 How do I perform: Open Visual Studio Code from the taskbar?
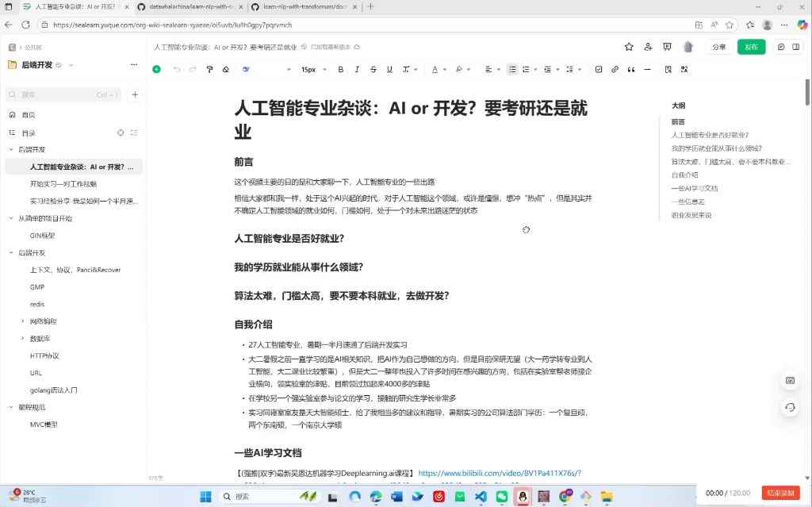point(481,497)
